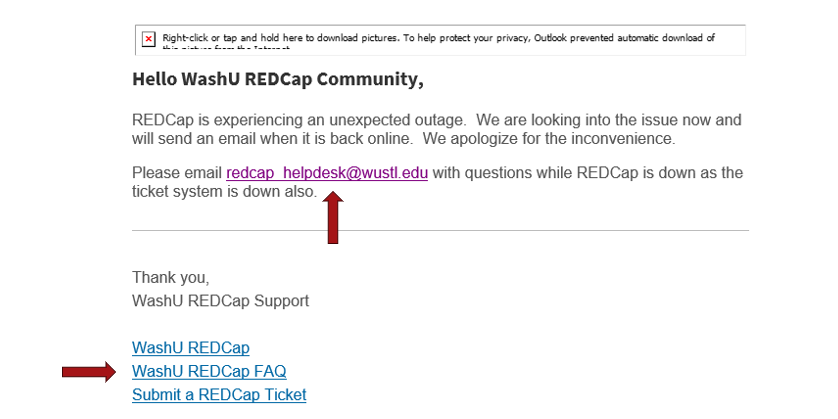Image resolution: width=838 pixels, height=419 pixels.
Task: Click the red right-pointing arrow beside FAQ
Action: pos(89,371)
